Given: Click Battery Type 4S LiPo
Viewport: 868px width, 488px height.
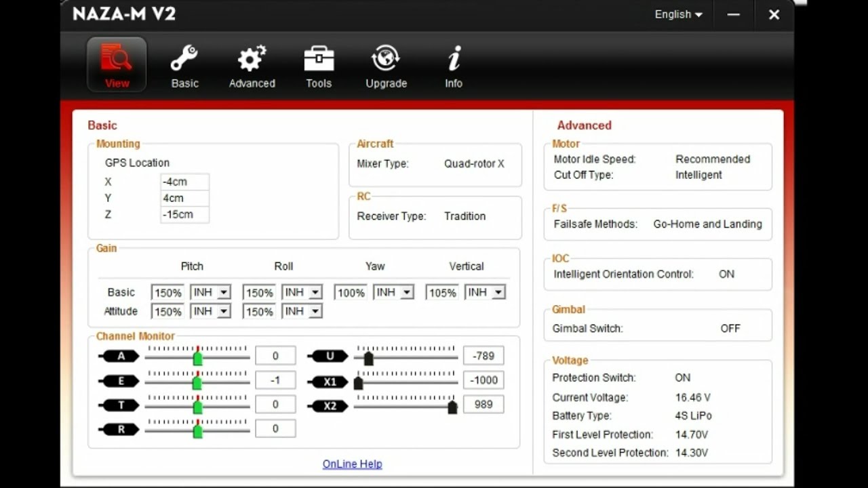Looking at the screenshot, I should tap(694, 415).
